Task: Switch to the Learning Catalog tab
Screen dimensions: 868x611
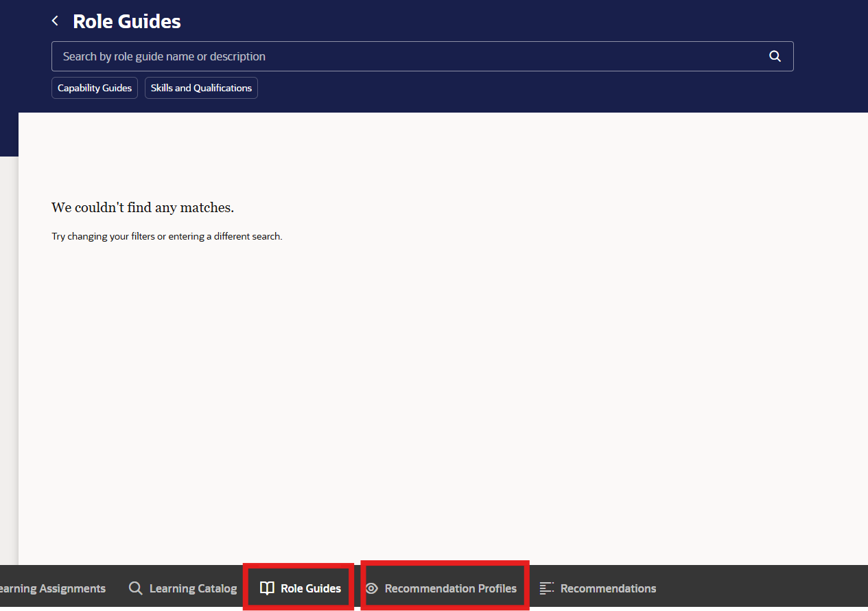Action: click(x=183, y=588)
